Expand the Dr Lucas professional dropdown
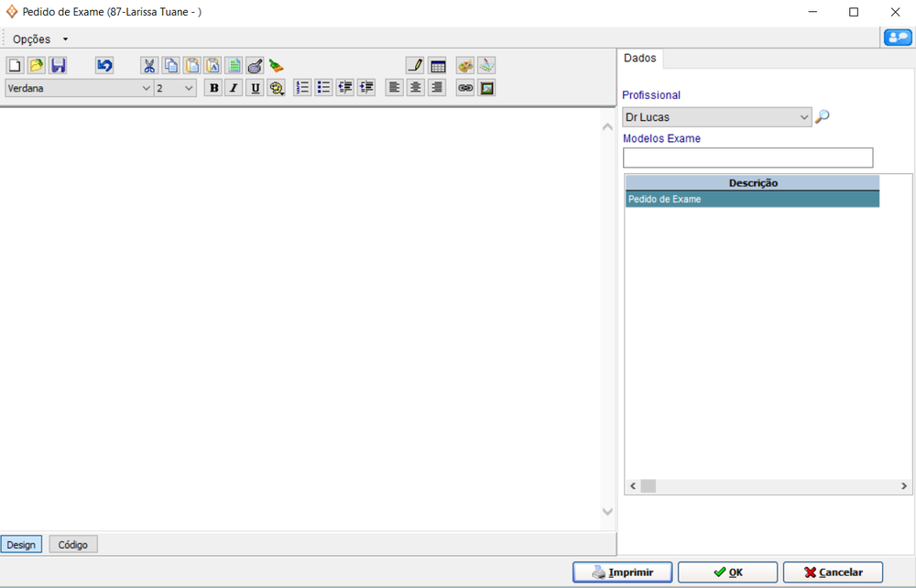This screenshot has height=588, width=916. coord(804,117)
